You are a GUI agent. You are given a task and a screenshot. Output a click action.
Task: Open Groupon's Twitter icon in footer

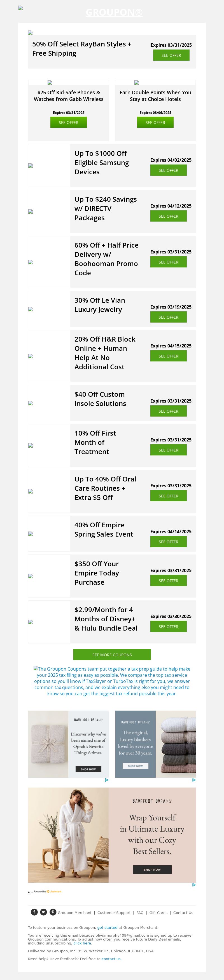[x=43, y=912]
